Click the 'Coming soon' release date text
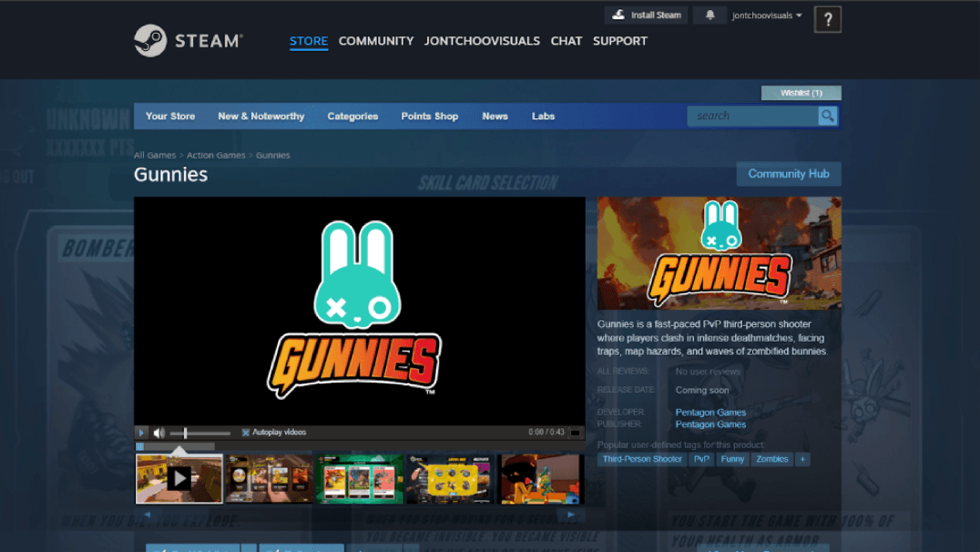Image resolution: width=980 pixels, height=552 pixels. pos(702,390)
